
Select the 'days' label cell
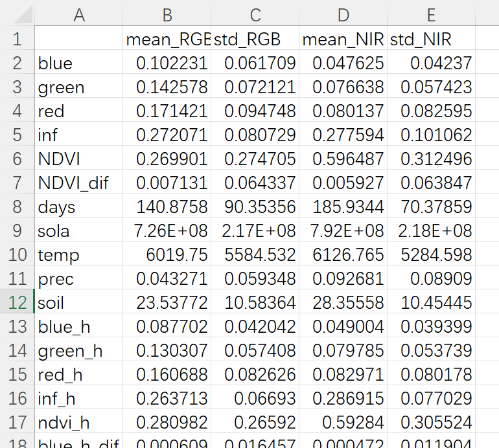pos(78,207)
